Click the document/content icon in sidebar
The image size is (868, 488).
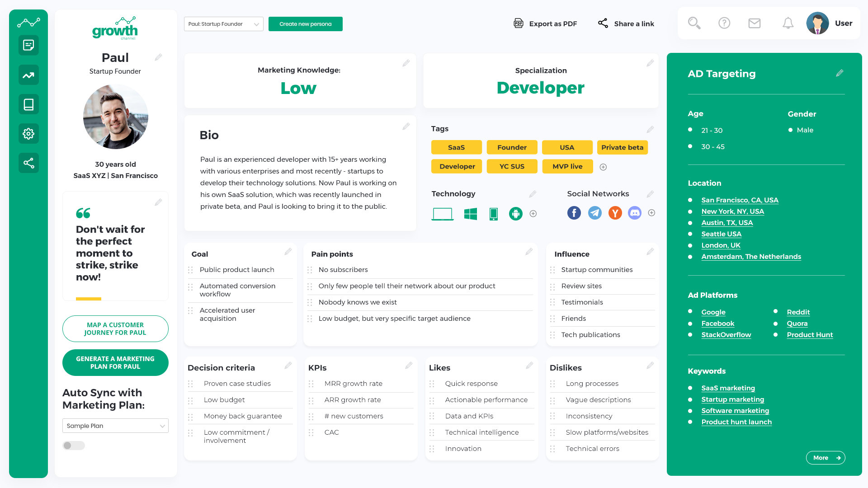tap(28, 45)
